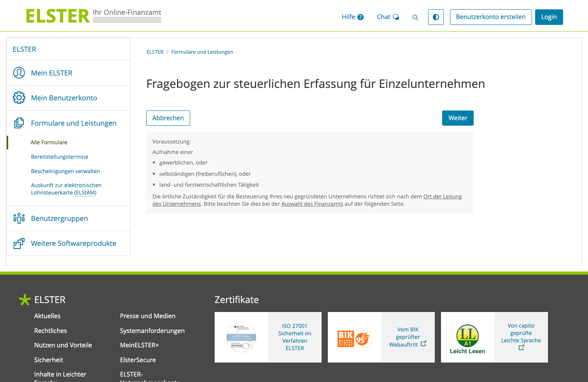The height and width of the screenshot is (382, 588).
Task: Open Rechtliches footer link
Action: pyautogui.click(x=51, y=331)
